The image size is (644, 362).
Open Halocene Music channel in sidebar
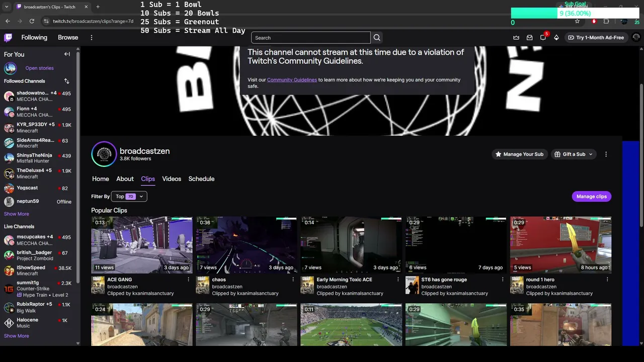click(38, 323)
